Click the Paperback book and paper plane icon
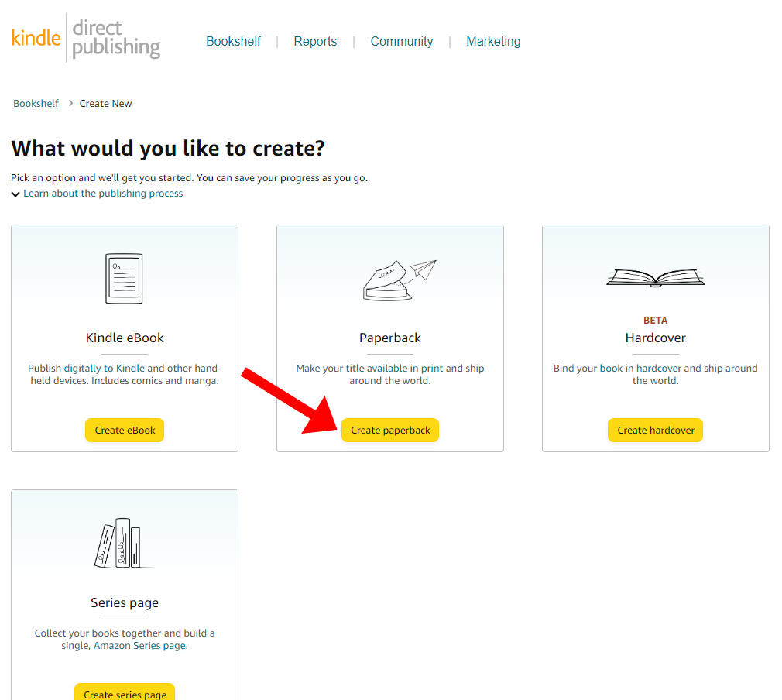Viewport: 782px width, 700px height. click(400, 280)
